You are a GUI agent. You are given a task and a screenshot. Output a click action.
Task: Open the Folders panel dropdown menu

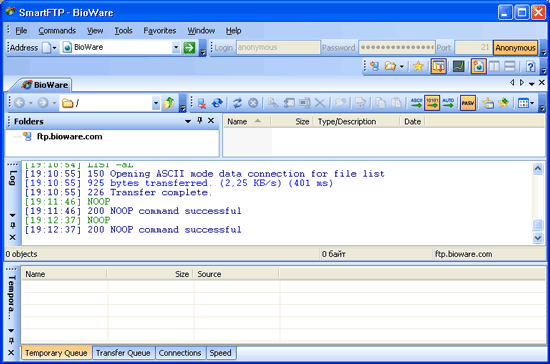pyautogui.click(x=188, y=121)
